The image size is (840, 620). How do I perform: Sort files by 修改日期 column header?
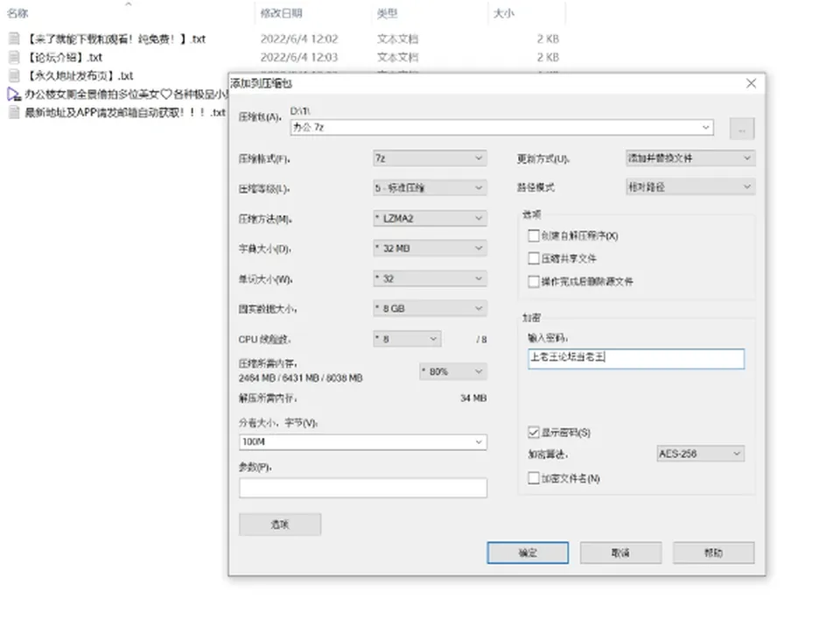click(x=282, y=13)
